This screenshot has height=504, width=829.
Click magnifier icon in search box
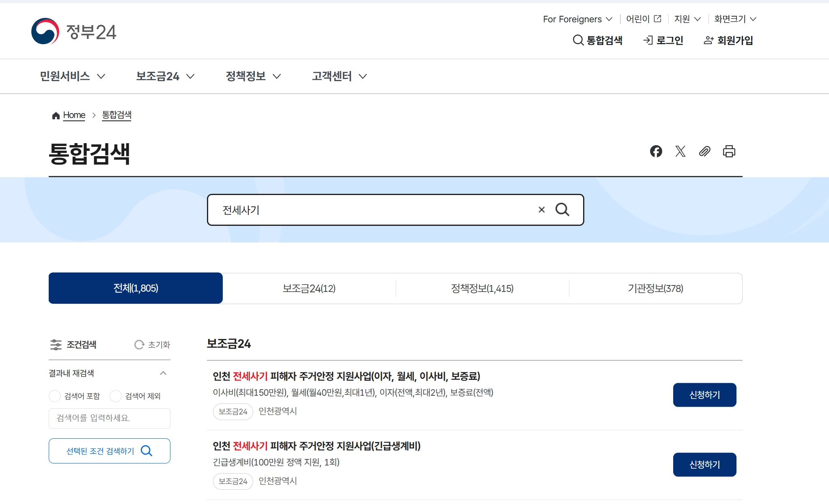tap(562, 210)
